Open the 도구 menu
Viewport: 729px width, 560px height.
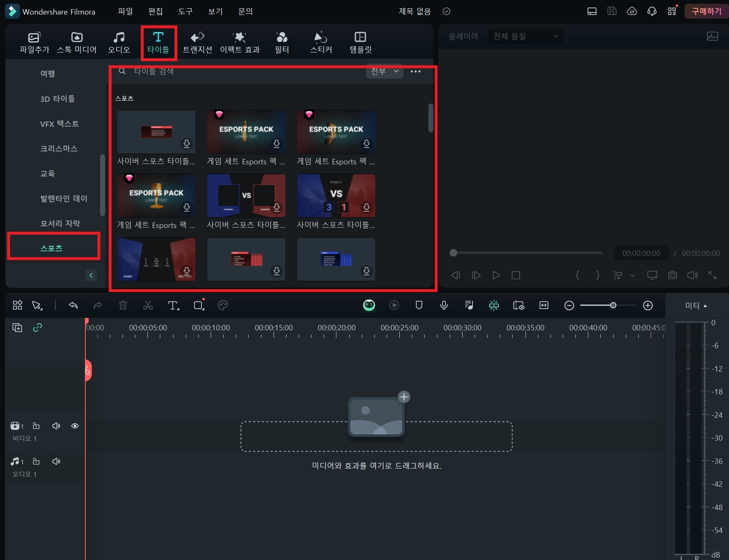point(185,11)
